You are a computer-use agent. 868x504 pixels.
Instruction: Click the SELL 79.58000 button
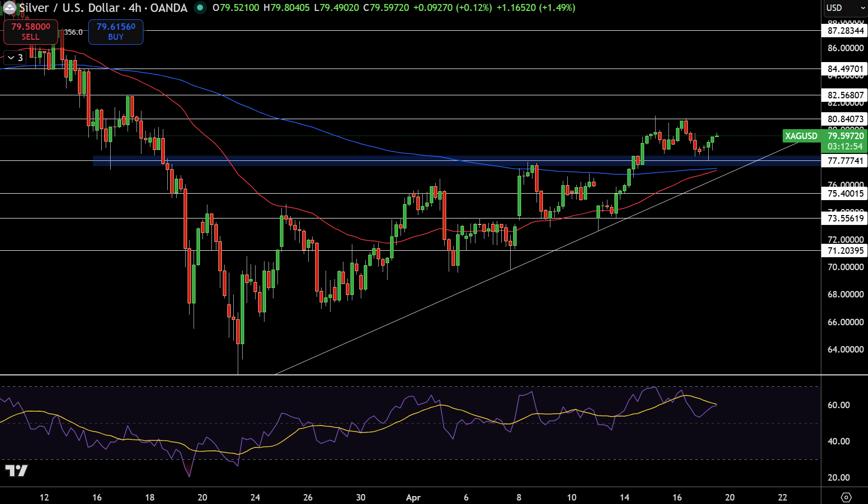(x=31, y=32)
